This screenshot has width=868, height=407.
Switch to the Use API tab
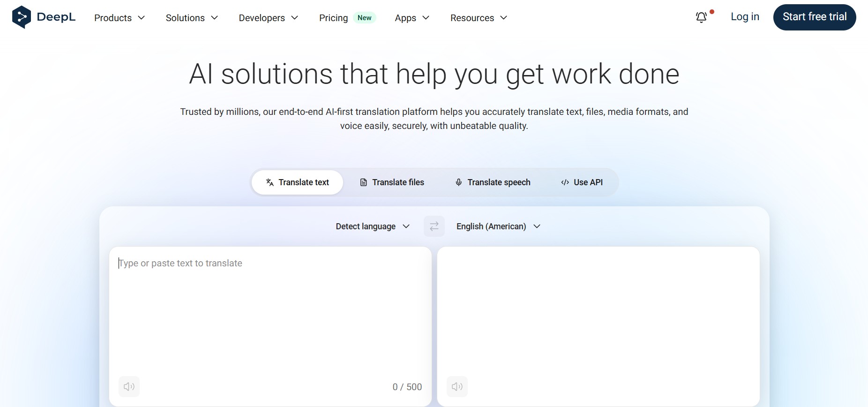click(x=582, y=182)
